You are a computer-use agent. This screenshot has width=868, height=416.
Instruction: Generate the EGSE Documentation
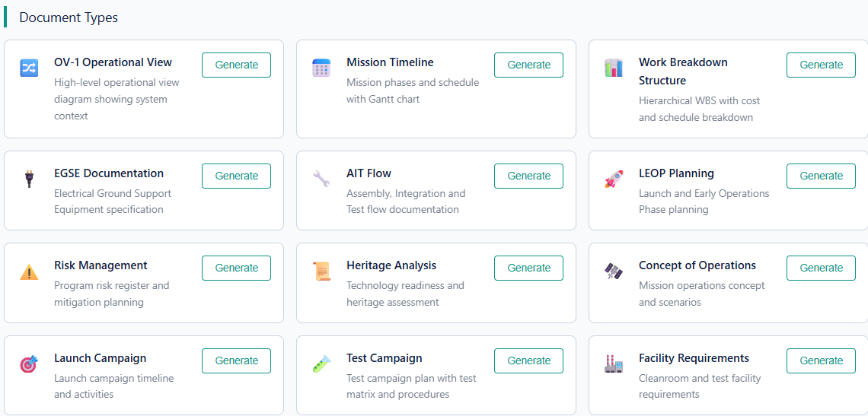coord(236,176)
